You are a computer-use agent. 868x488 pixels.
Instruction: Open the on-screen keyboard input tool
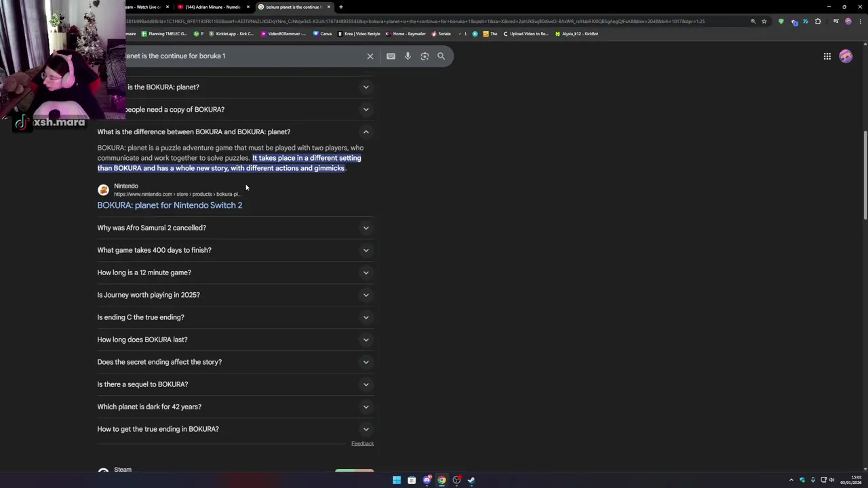391,56
